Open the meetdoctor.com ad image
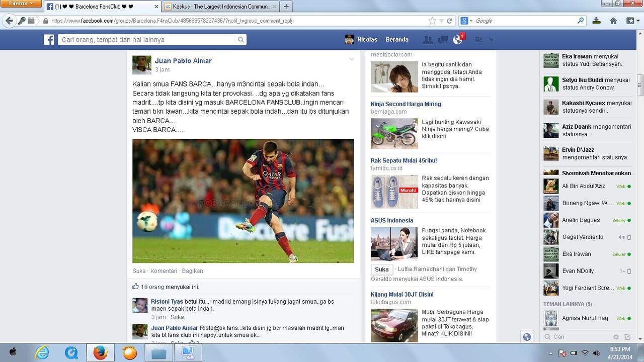 [x=394, y=77]
